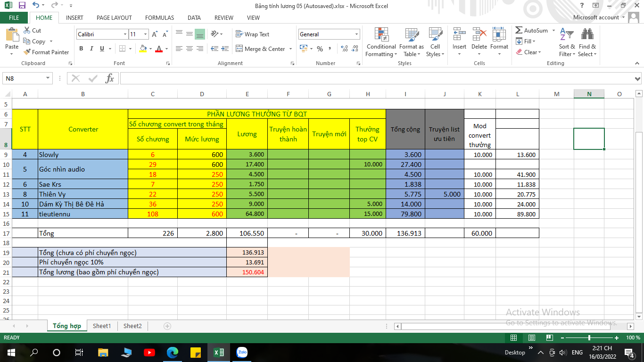This screenshot has height=362, width=644.
Task: Expand the Name Box dropdown arrow
Action: point(48,78)
